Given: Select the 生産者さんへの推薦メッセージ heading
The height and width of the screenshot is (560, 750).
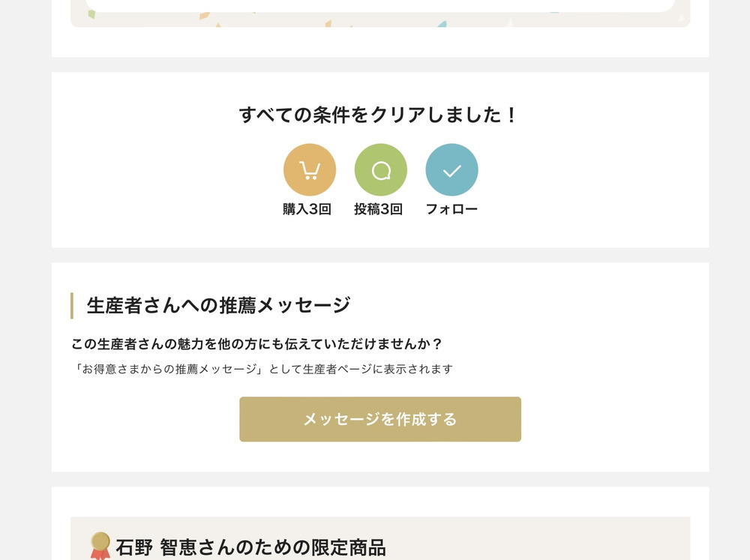Looking at the screenshot, I should [x=218, y=305].
